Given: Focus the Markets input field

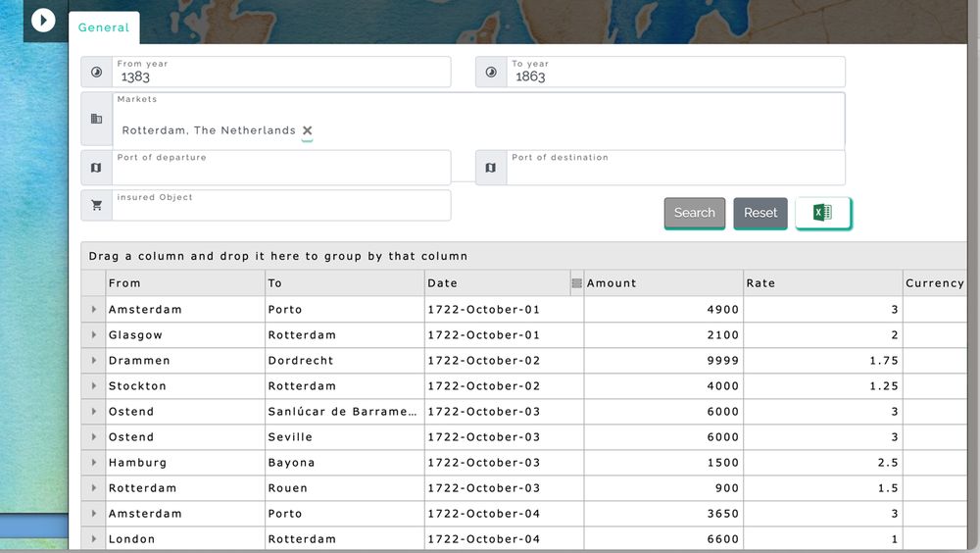Looking at the screenshot, I should coord(478,121).
